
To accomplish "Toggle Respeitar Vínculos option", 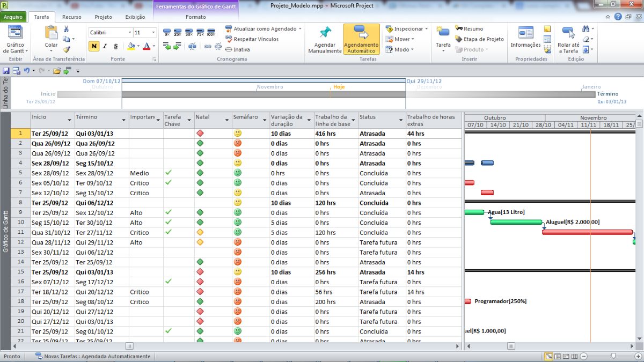I will coord(252,39).
